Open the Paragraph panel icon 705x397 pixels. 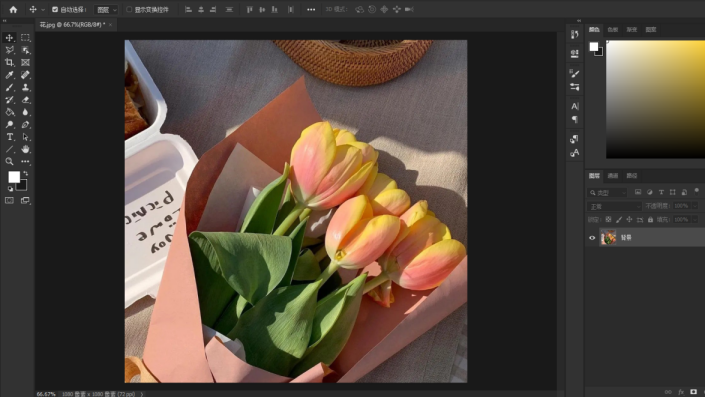tap(575, 120)
